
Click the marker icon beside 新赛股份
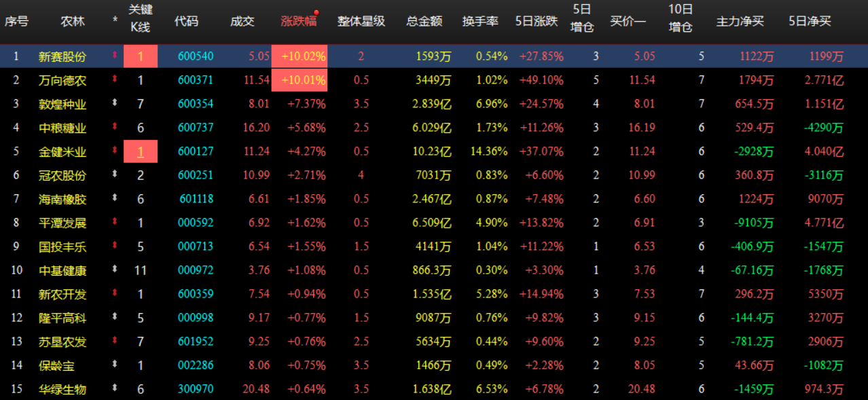pos(115,56)
